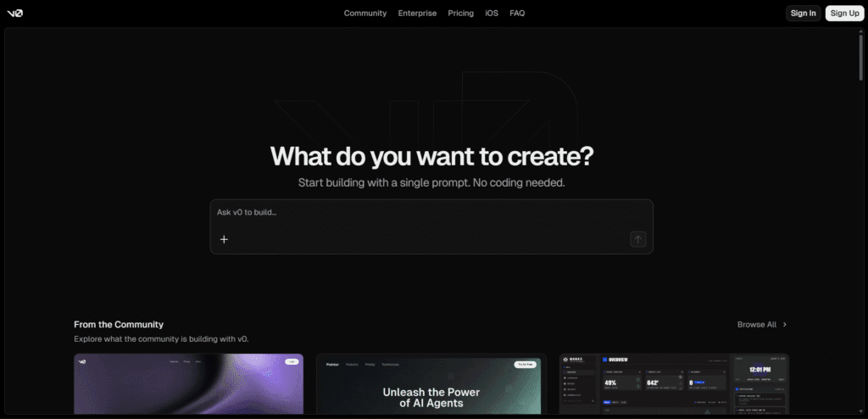
Task: Click the Sign Up button
Action: coord(845,14)
